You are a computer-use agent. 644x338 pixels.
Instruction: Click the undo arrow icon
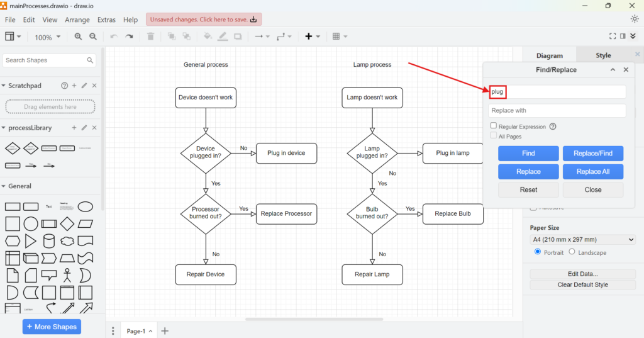click(114, 37)
